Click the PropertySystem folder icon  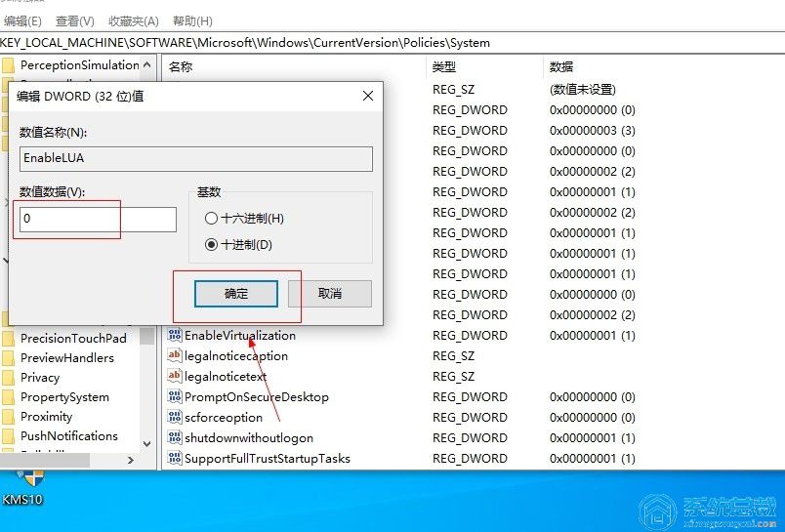[8, 397]
